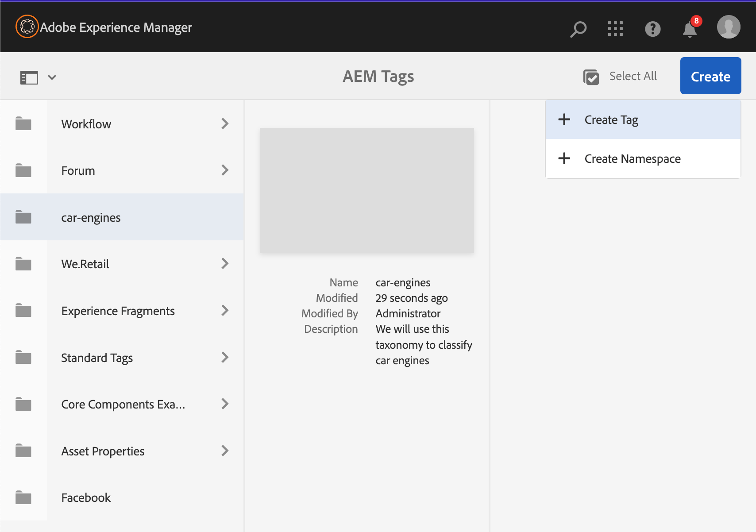Select the Core Components Exa... folder icon
This screenshot has width=756, height=532.
coord(23,404)
